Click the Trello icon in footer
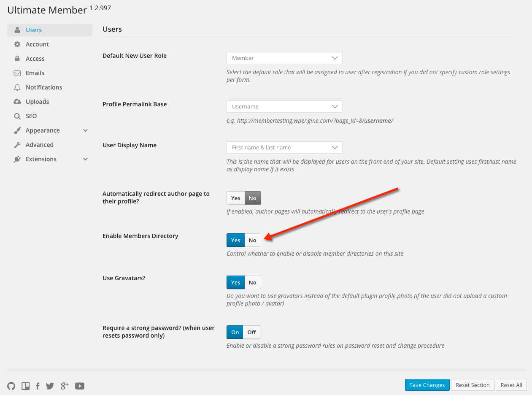532x395 pixels. click(x=25, y=386)
